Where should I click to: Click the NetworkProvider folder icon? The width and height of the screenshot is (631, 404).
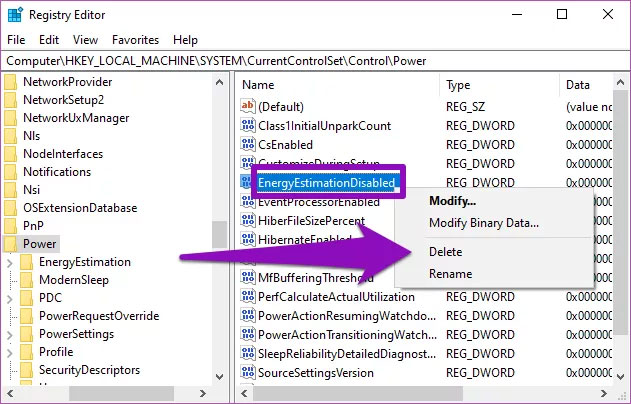coord(10,82)
